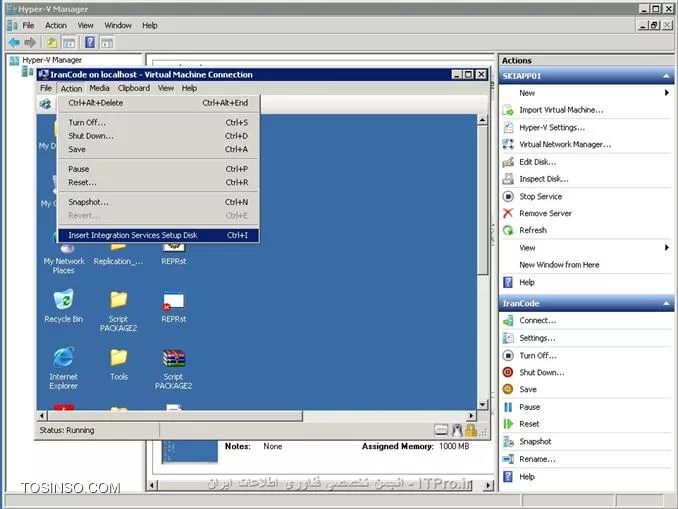Select Script PACKAGE2 folder on VM desktop

pyautogui.click(x=118, y=311)
